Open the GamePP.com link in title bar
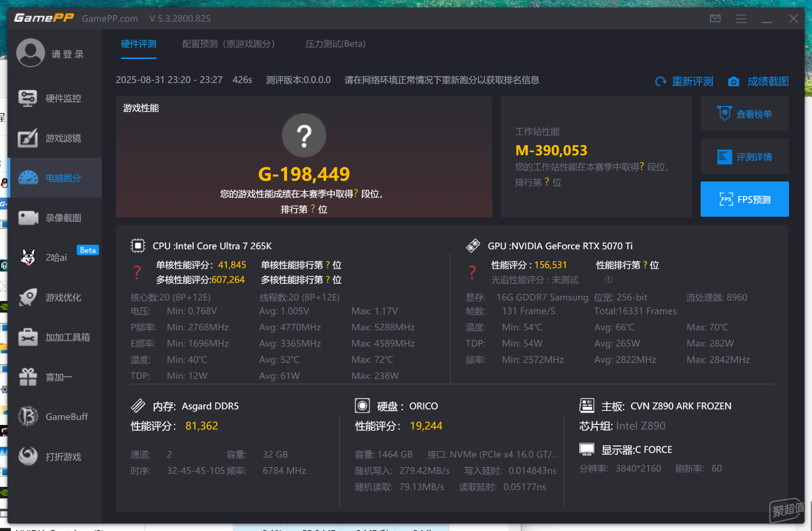This screenshot has height=531, width=812. [x=110, y=19]
